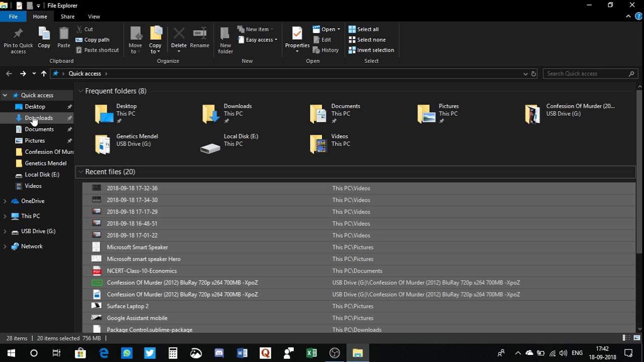Image resolution: width=644 pixels, height=362 pixels.
Task: Open the New item dropdown
Action: click(255, 29)
